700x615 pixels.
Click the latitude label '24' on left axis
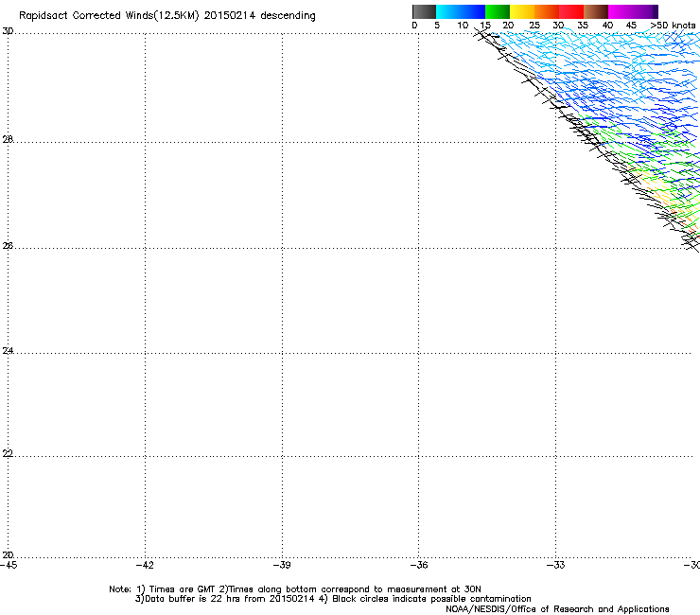(8, 351)
